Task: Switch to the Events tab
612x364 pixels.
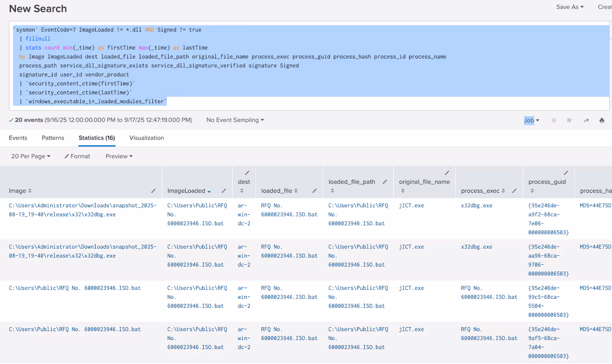Action: tap(18, 138)
